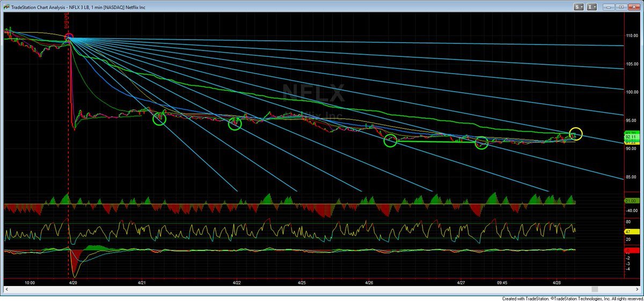This screenshot has height=301, width=644.
Task: Click the 100.00 price axis label
Action: (x=633, y=92)
